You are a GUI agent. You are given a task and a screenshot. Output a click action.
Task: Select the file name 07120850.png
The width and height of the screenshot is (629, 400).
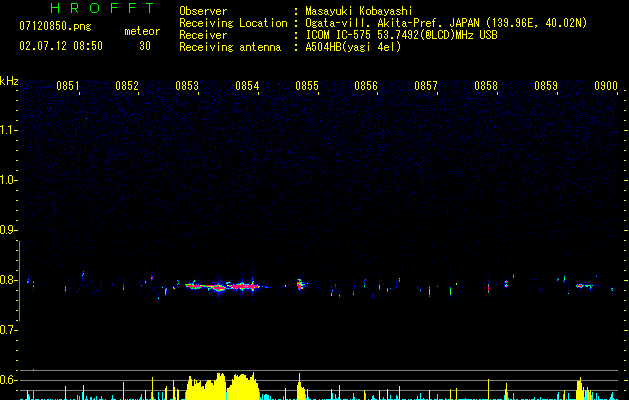coord(55,26)
